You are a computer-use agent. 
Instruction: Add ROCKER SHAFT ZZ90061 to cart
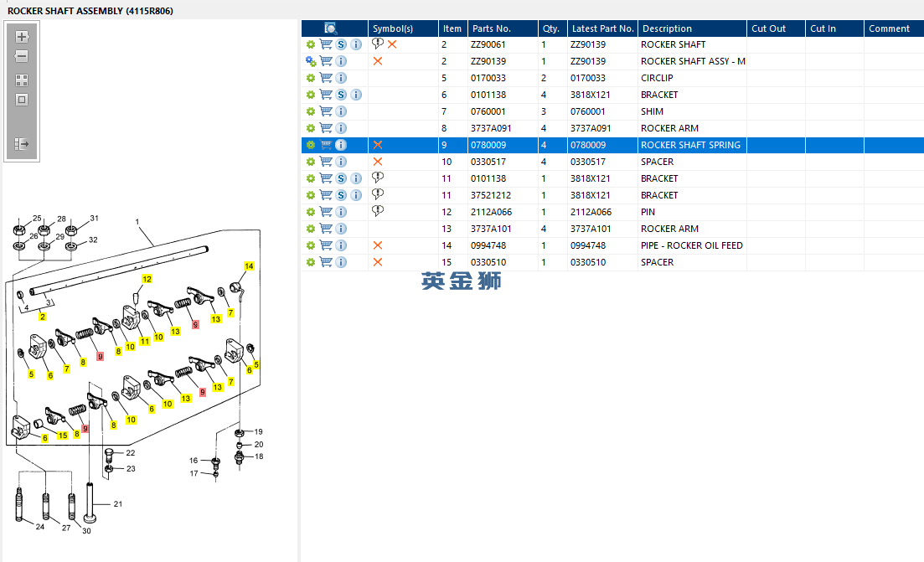coord(325,44)
